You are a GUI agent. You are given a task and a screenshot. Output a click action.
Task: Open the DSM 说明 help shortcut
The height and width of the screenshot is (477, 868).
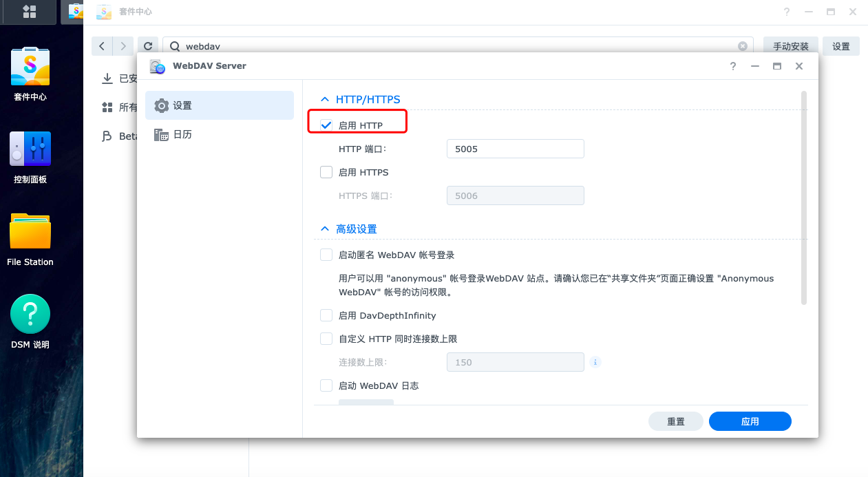[30, 322]
